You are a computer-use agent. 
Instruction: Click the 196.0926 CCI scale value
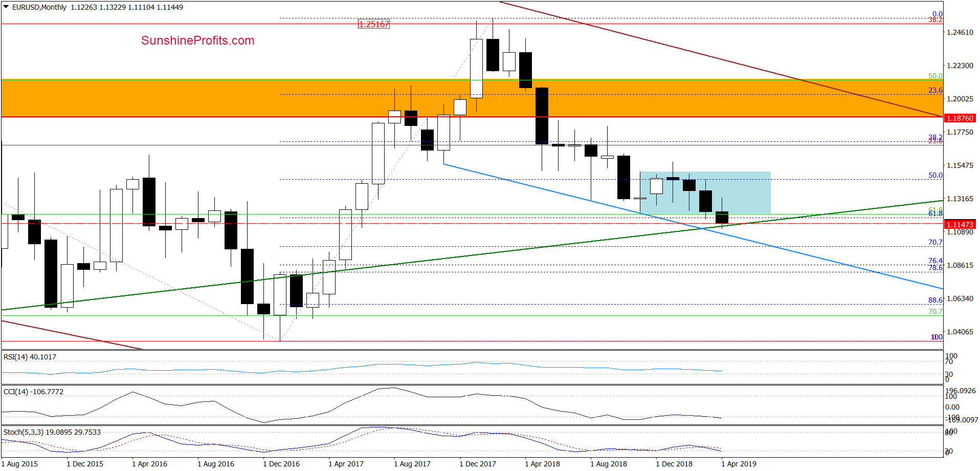[960, 391]
